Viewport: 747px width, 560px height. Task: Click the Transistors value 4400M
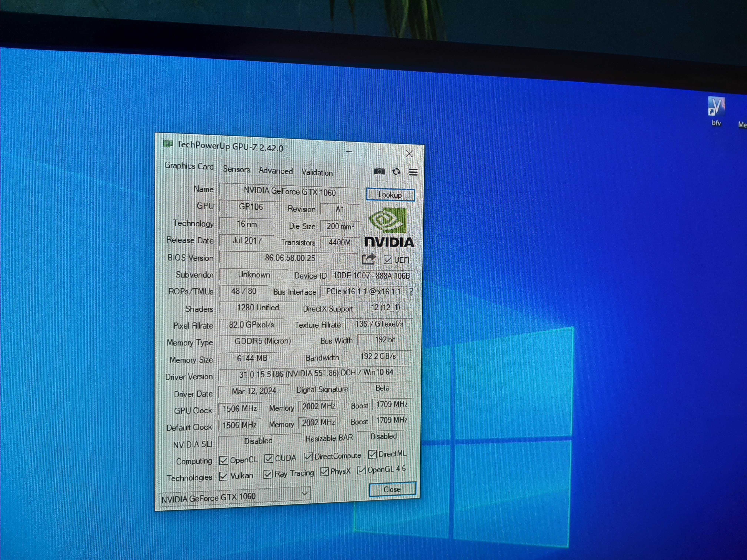[x=339, y=242]
